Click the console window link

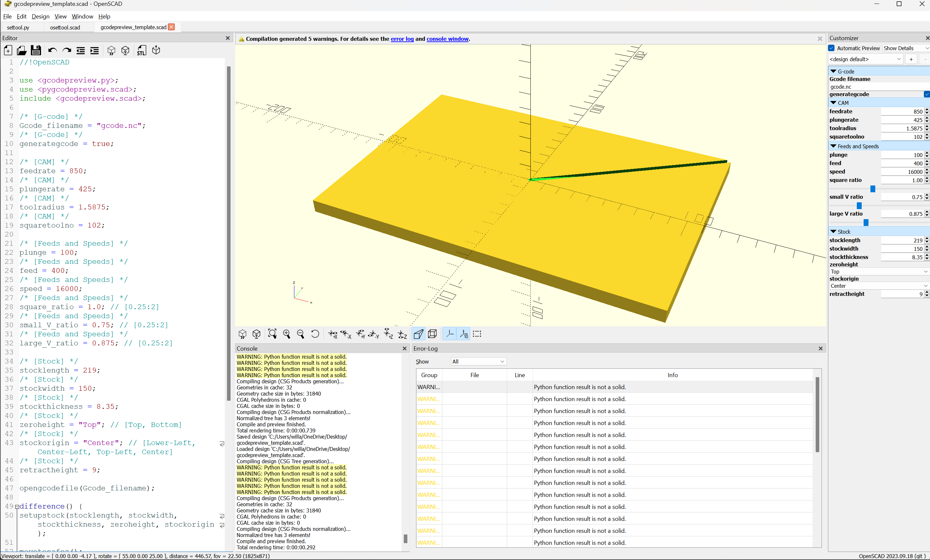pos(447,39)
